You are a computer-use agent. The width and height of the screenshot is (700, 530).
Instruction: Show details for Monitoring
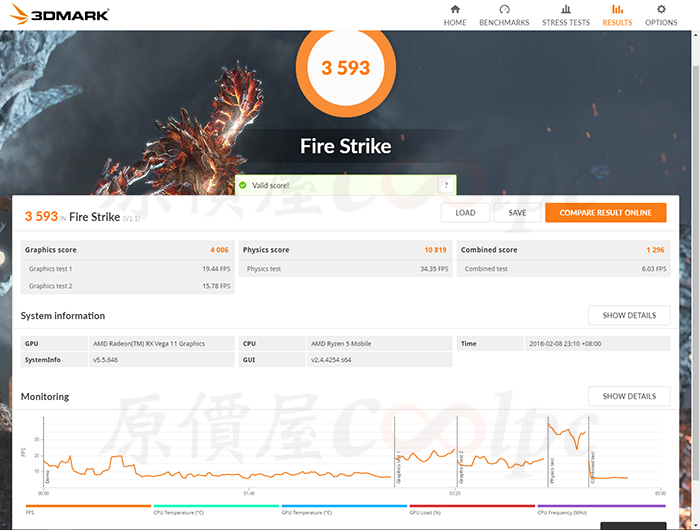point(629,396)
